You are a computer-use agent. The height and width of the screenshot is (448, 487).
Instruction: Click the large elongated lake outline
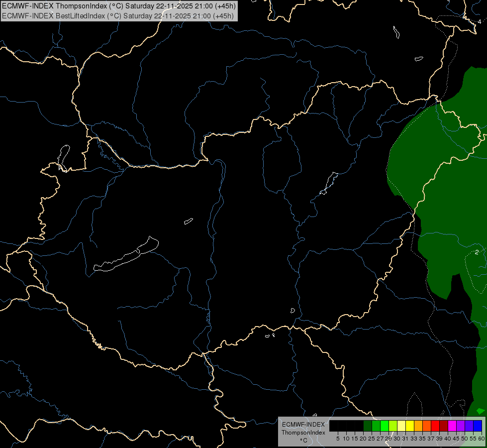coord(126,254)
